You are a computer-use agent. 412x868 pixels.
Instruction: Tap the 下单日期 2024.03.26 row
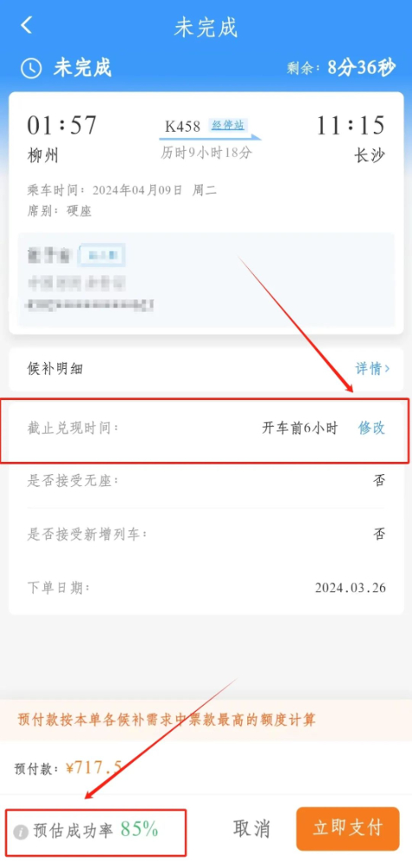click(206, 588)
